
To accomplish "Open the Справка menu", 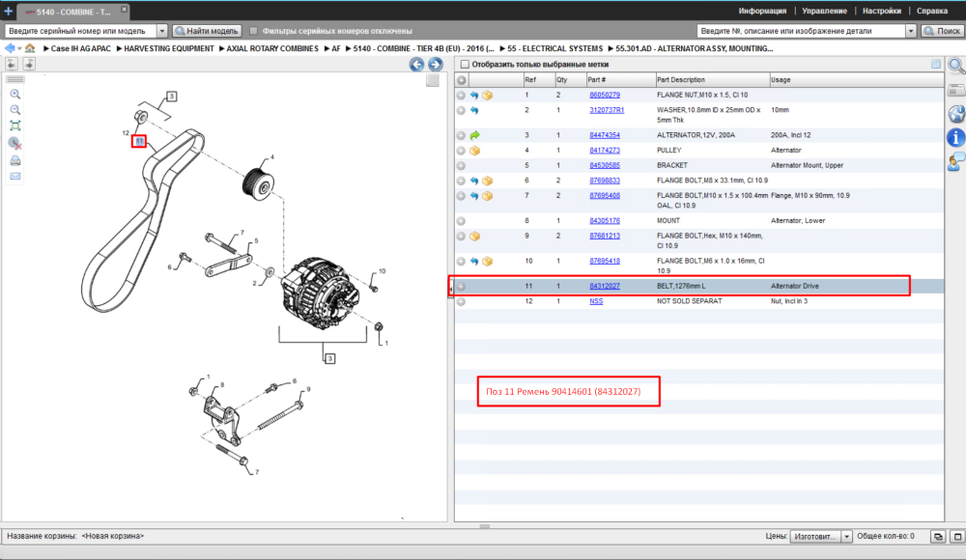I will click(x=931, y=11).
